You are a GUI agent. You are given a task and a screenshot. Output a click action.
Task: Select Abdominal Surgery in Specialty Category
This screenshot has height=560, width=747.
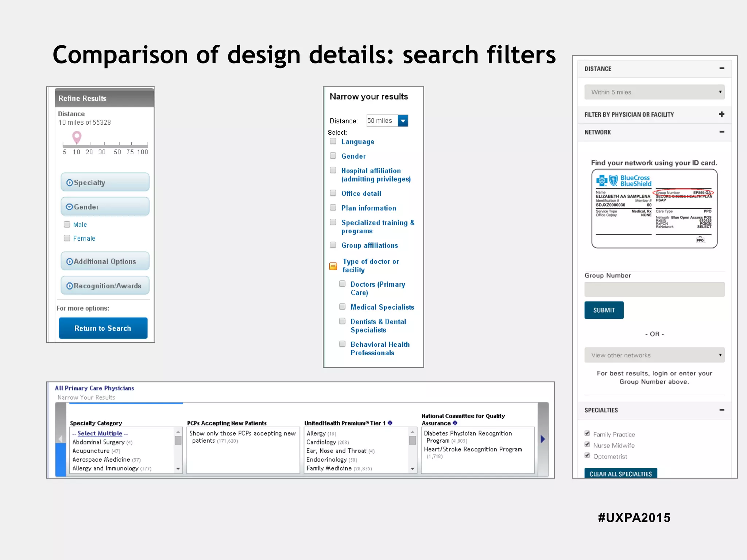102,442
